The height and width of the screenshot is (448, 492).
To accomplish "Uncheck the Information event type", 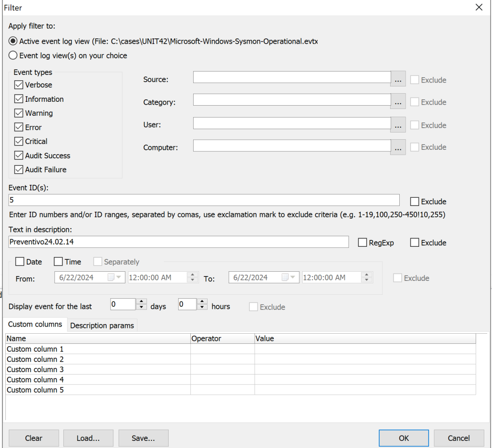I will [19, 99].
